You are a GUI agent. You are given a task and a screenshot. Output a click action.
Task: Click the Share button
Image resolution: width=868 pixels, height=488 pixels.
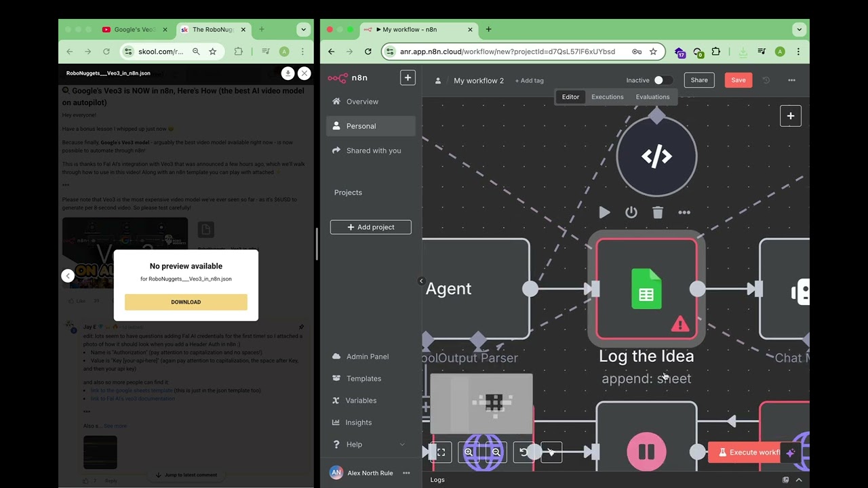click(x=699, y=80)
